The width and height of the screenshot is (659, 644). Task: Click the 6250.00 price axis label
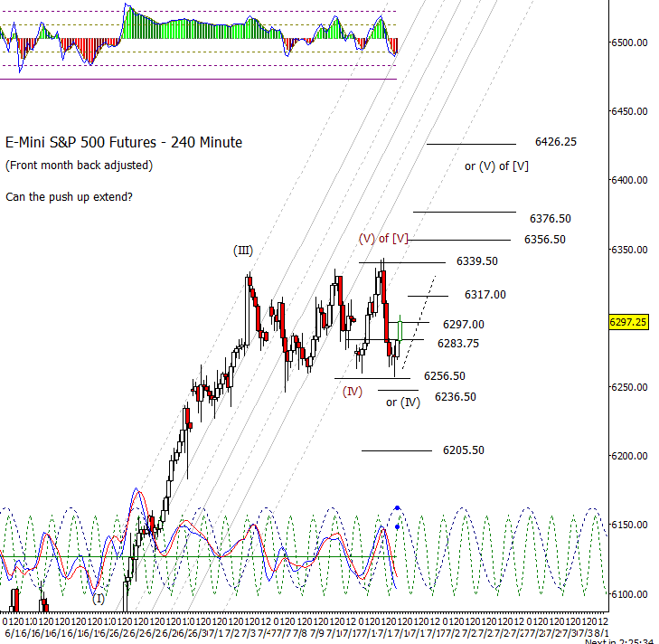[629, 387]
